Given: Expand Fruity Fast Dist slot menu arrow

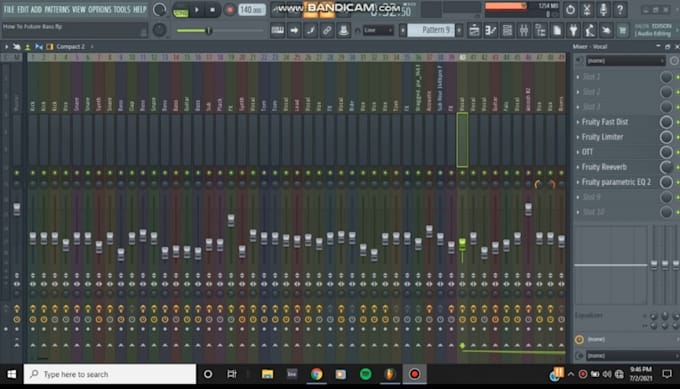Looking at the screenshot, I should point(578,122).
